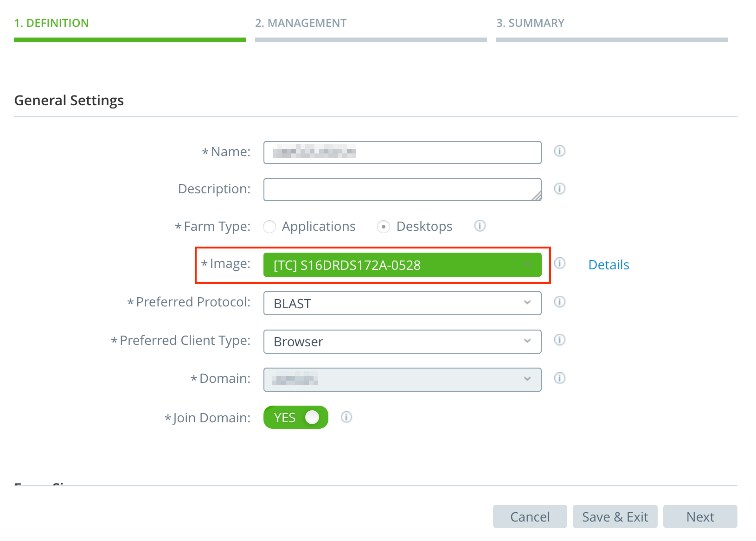Click the info icon for Preferred Client Type
The width and height of the screenshot is (756, 541).
click(x=559, y=340)
